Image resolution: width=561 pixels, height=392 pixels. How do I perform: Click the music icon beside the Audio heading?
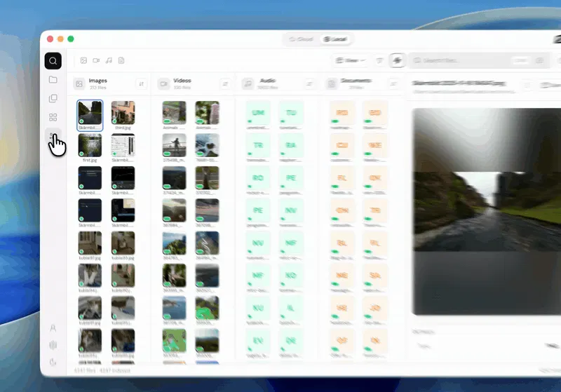coord(248,83)
